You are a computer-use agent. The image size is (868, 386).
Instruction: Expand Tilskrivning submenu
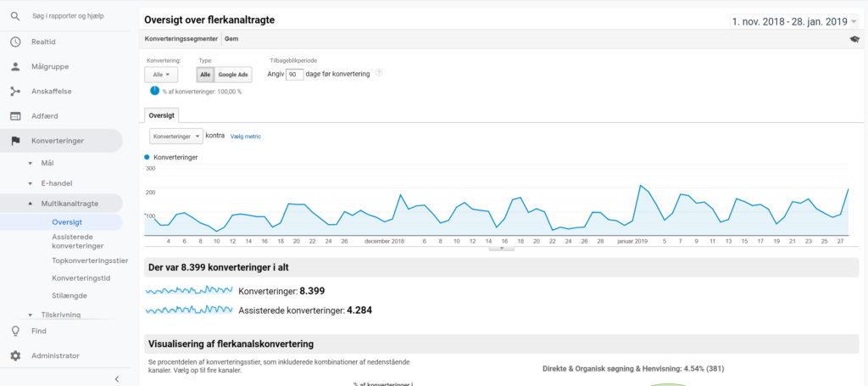31,315
